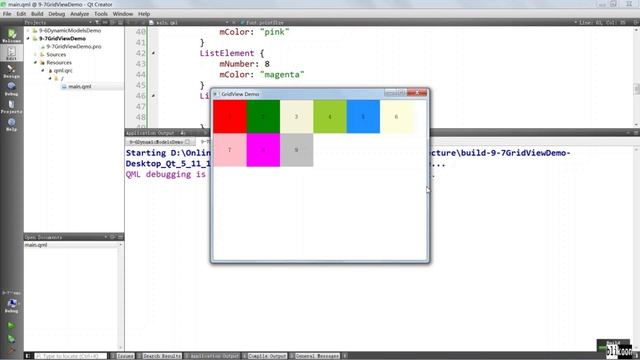Expand the Sources folder
The width and height of the screenshot is (640, 360).
pyautogui.click(x=36, y=54)
